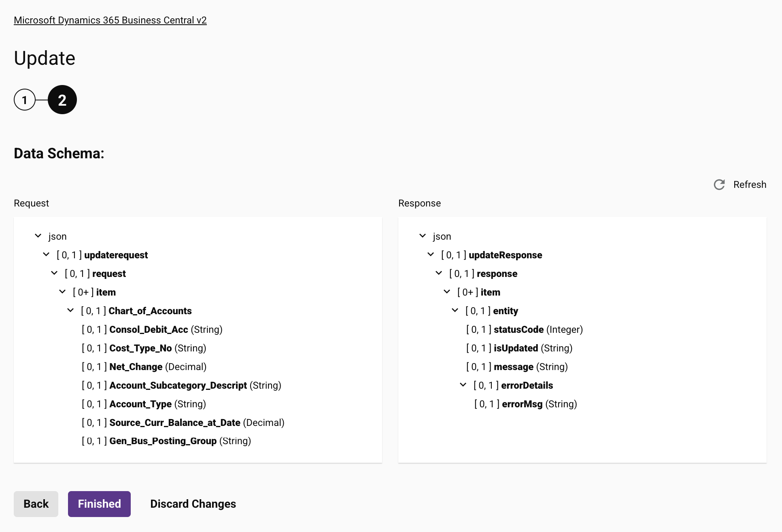Click the Chart_of_Accounts label
The height and width of the screenshot is (532, 782).
[150, 311]
